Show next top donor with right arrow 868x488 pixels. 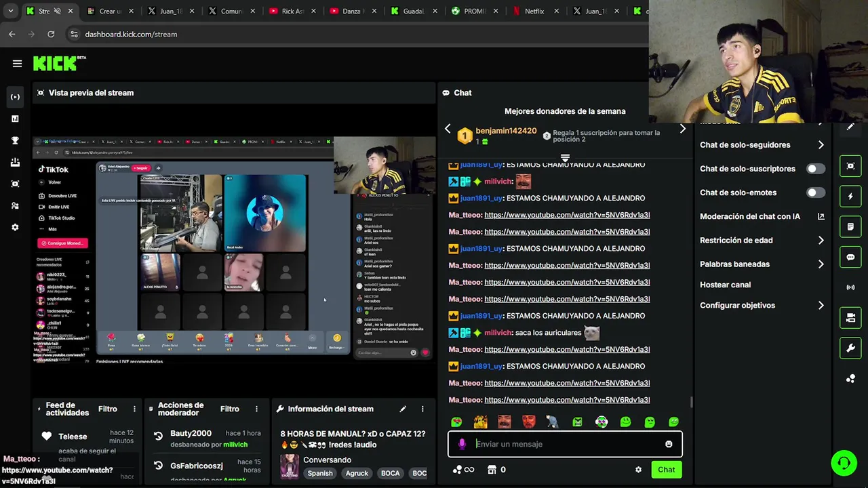pyautogui.click(x=682, y=129)
